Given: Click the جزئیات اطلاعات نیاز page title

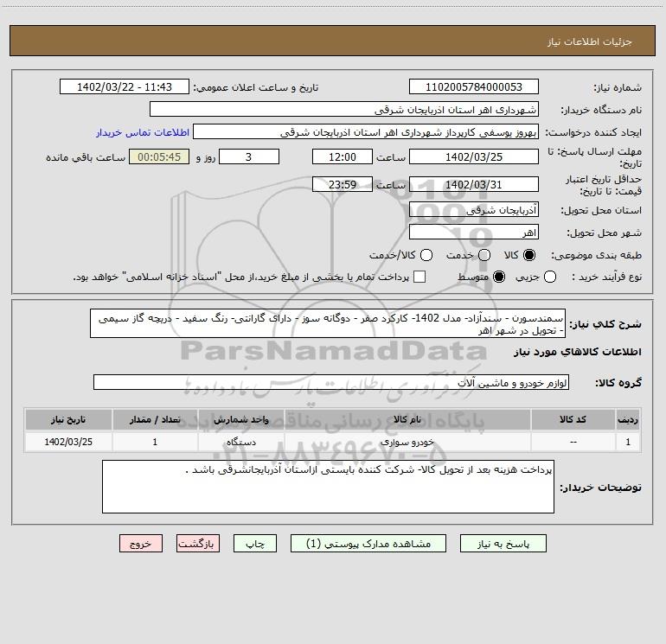Looking at the screenshot, I should click(x=590, y=41).
